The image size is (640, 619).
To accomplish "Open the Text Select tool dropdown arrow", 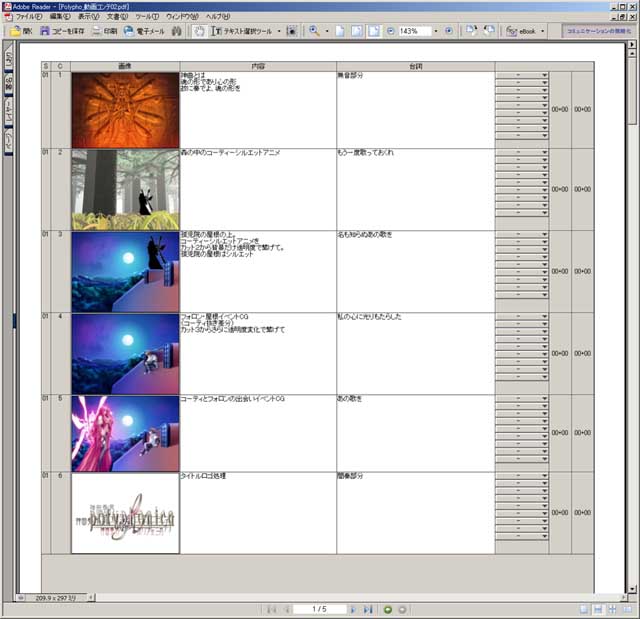I will pos(279,31).
